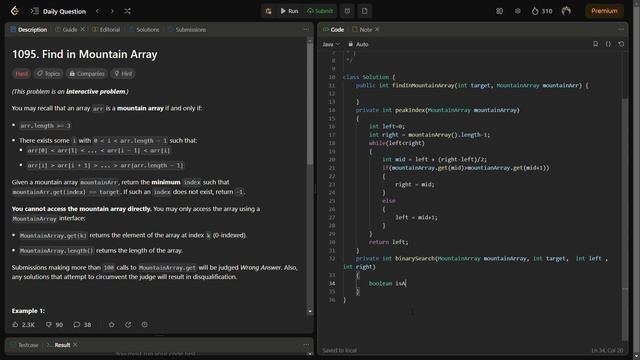Switch to the Result tab
The width and height of the screenshot is (640, 360).
pyautogui.click(x=58, y=345)
